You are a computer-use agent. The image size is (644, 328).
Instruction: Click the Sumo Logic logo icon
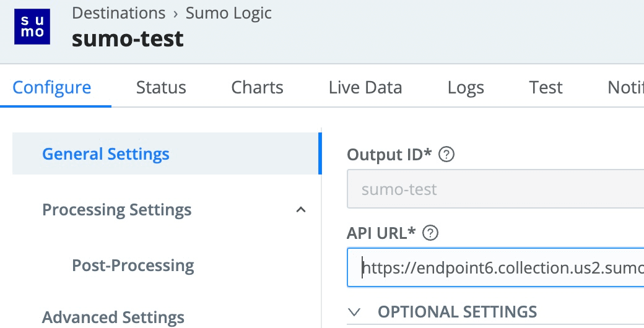click(32, 27)
